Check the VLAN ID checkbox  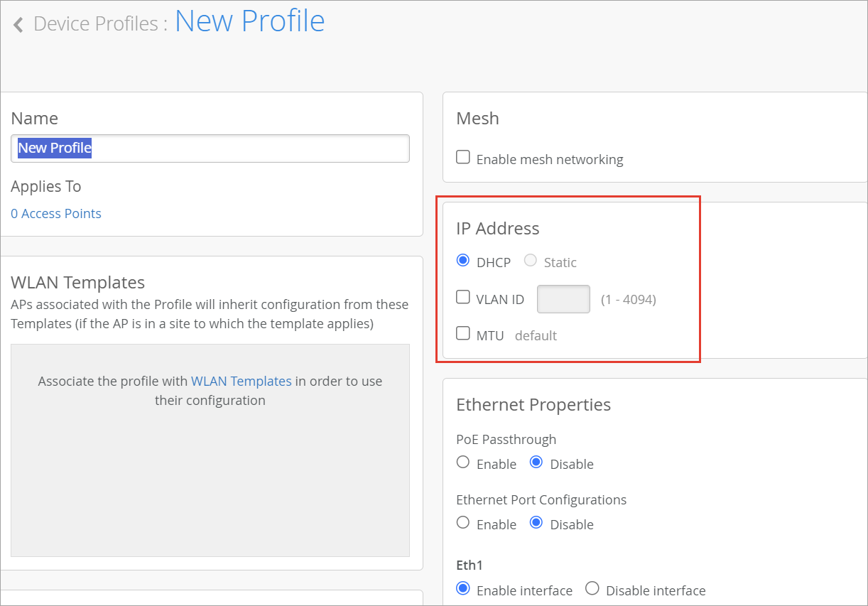(463, 298)
